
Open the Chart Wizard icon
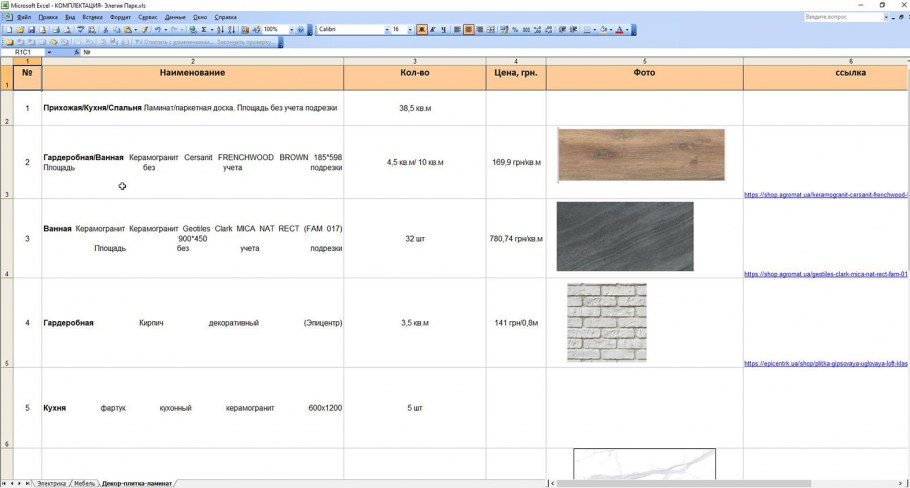coord(245,29)
